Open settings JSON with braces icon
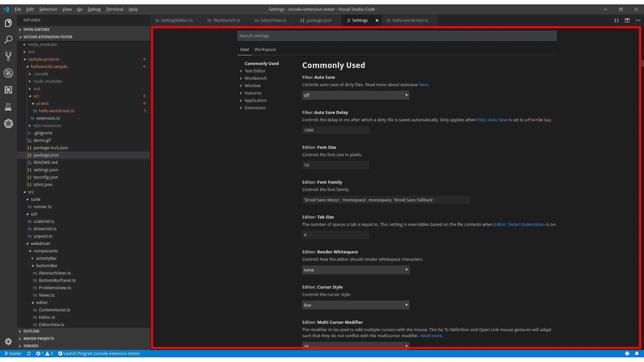 pos(616,20)
